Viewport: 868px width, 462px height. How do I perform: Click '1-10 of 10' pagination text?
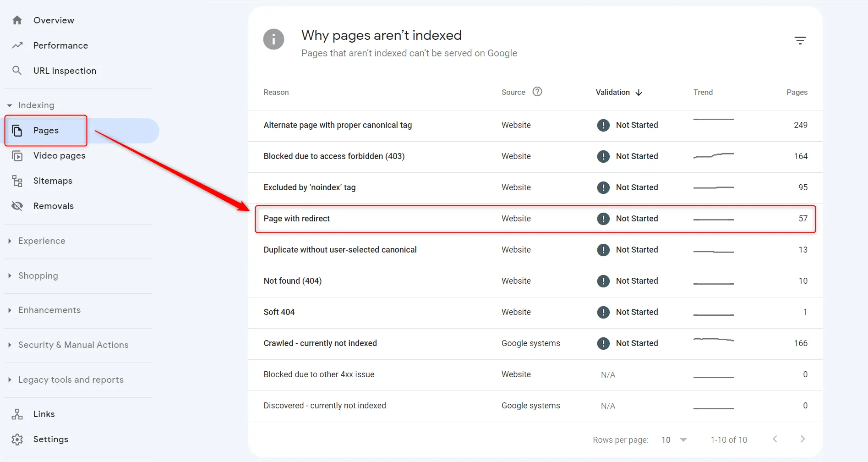click(728, 440)
